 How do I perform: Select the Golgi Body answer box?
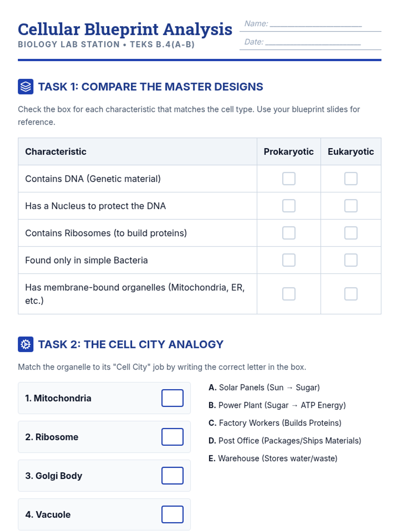pyautogui.click(x=172, y=475)
